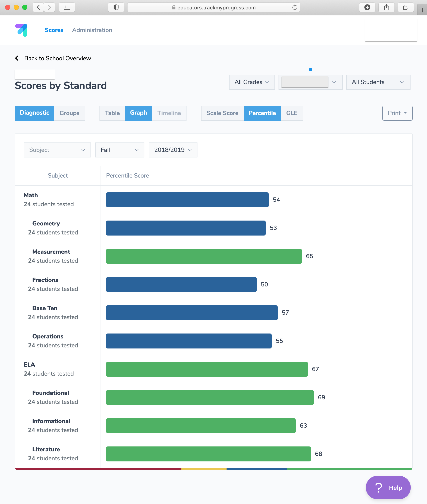Click the Scores navigation tab
This screenshot has height=504, width=427.
(54, 30)
